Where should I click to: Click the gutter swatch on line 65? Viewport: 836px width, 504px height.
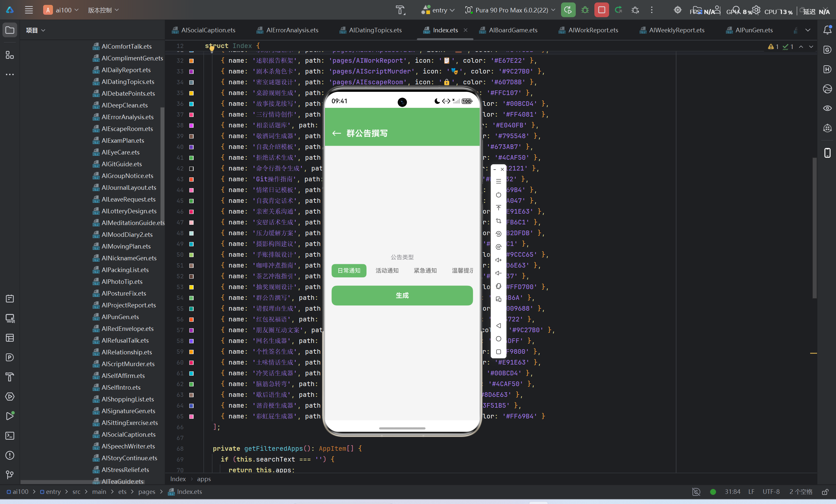[191, 416]
